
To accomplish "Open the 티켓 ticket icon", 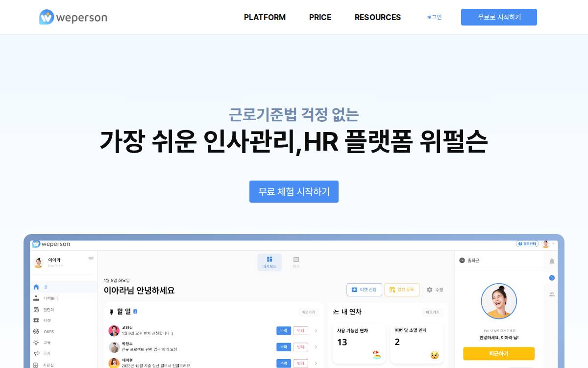I will tap(36, 320).
